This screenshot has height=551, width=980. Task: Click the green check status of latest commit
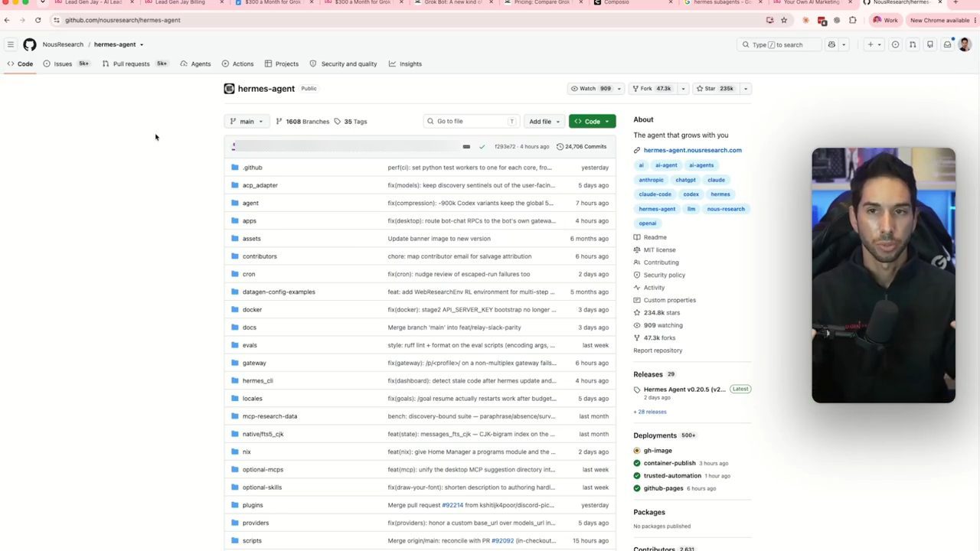coord(482,146)
